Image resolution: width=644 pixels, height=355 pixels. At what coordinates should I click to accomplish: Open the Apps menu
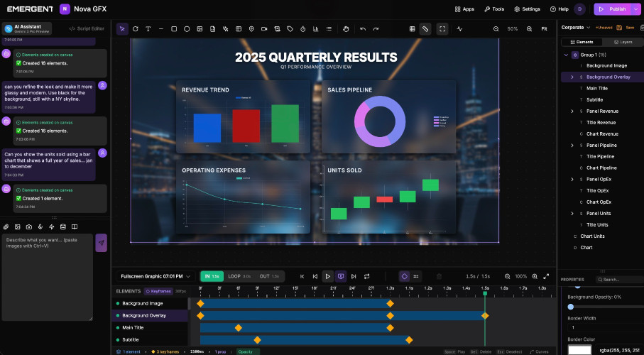pyautogui.click(x=464, y=9)
